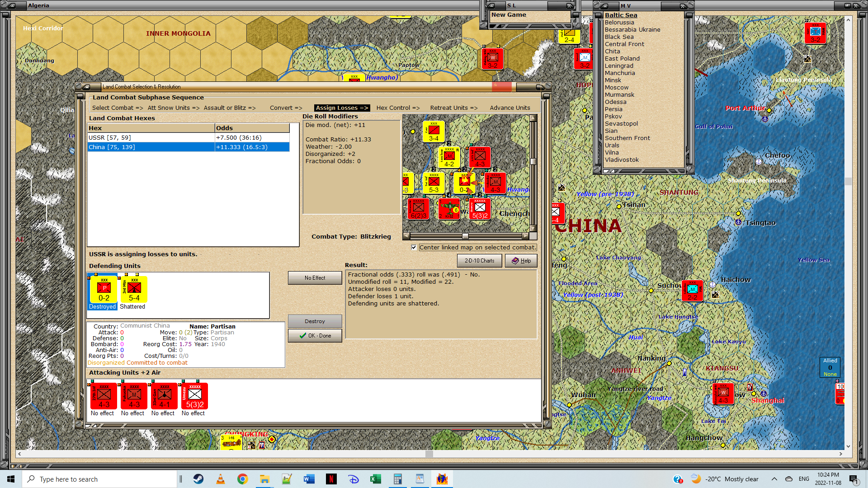Click the 2-2 naval unit near Suchow
This screenshot has width=868, height=488.
(x=692, y=291)
